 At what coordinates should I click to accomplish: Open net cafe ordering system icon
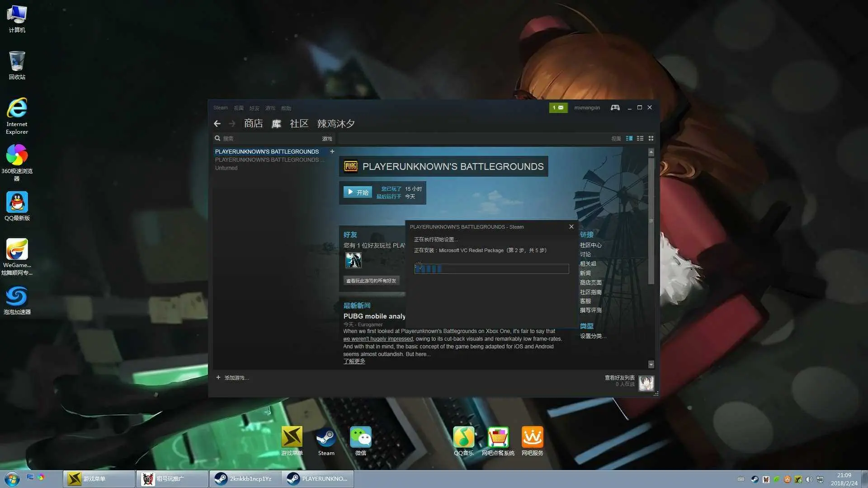[x=498, y=441]
